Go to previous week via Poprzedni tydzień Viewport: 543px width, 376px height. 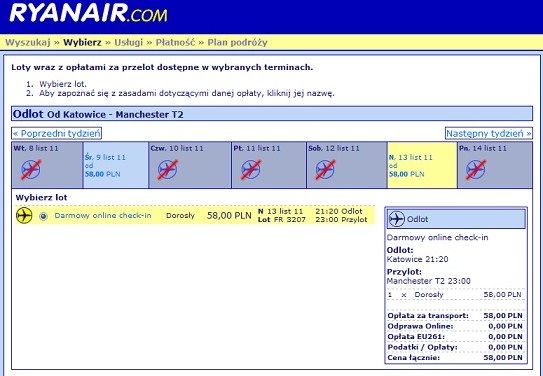(x=56, y=133)
